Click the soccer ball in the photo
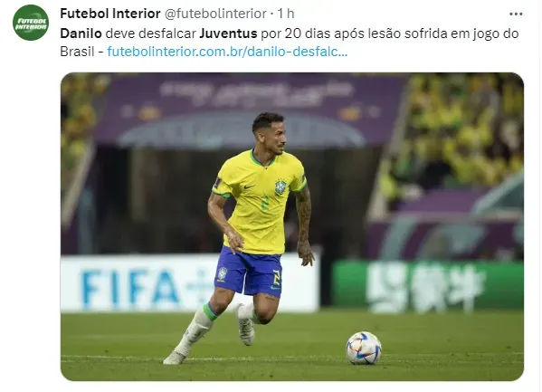This screenshot has width=542, height=392. pos(364,348)
